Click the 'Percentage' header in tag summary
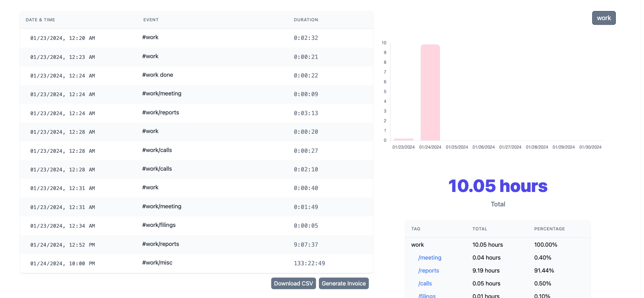 [x=549, y=229]
